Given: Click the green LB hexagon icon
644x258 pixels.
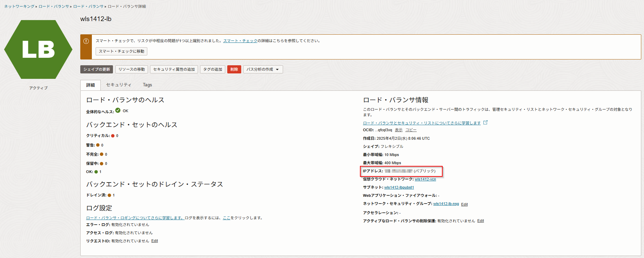Looking at the screenshot, I should (38, 50).
